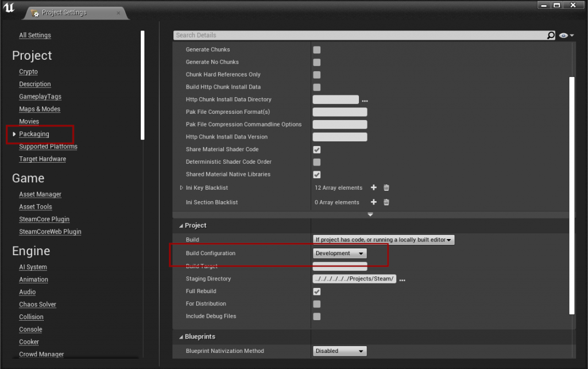Disable the Share Material Shader Code checkbox
Viewport: 588px width, 369px height.
(x=316, y=149)
